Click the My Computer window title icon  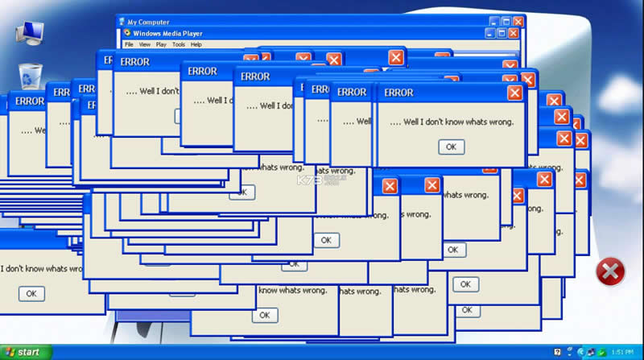point(122,21)
